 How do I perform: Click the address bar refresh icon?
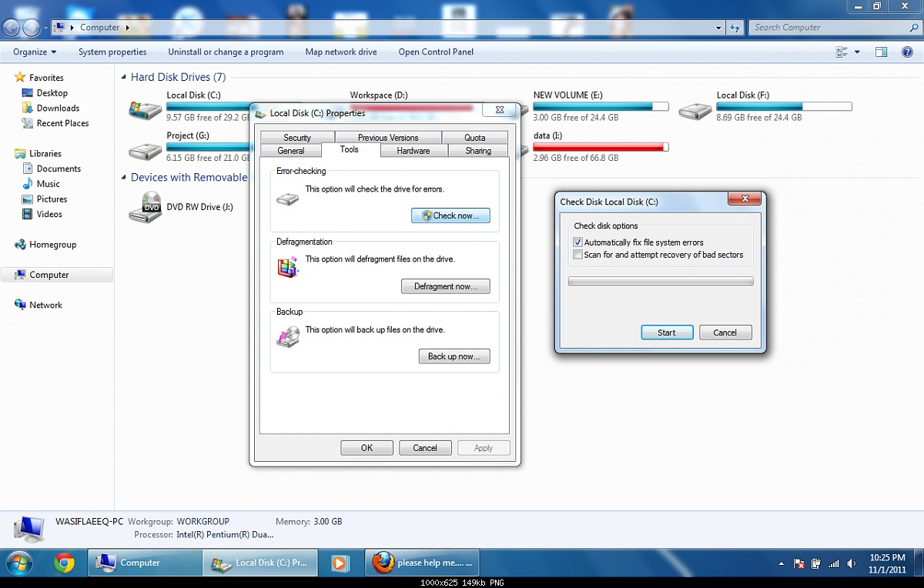tap(735, 28)
